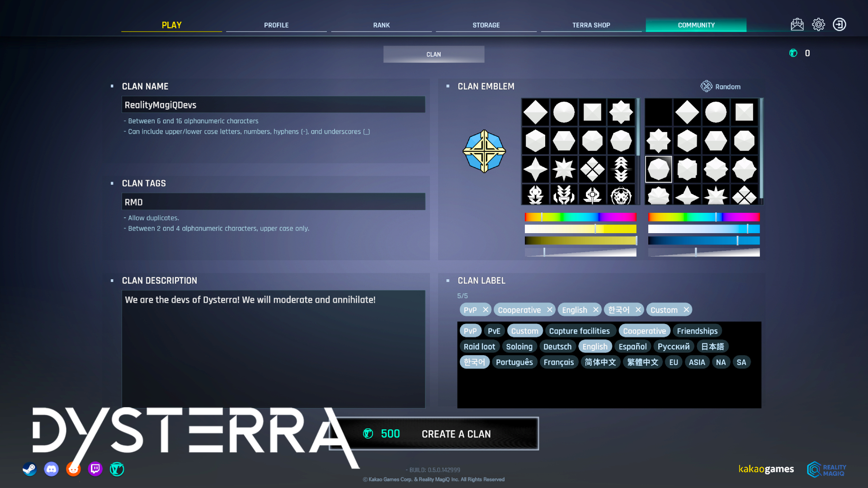Image resolution: width=868 pixels, height=488 pixels.
Task: Toggle the PvE clan label
Action: (x=494, y=331)
